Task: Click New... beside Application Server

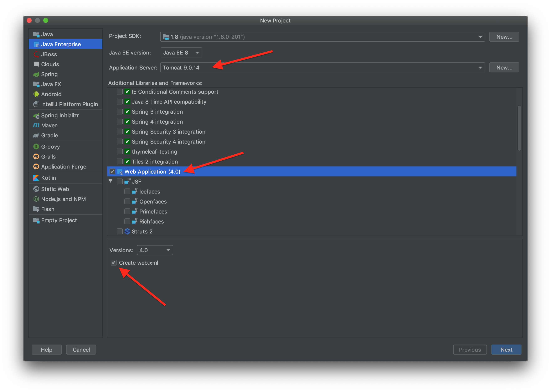Action: [x=504, y=68]
